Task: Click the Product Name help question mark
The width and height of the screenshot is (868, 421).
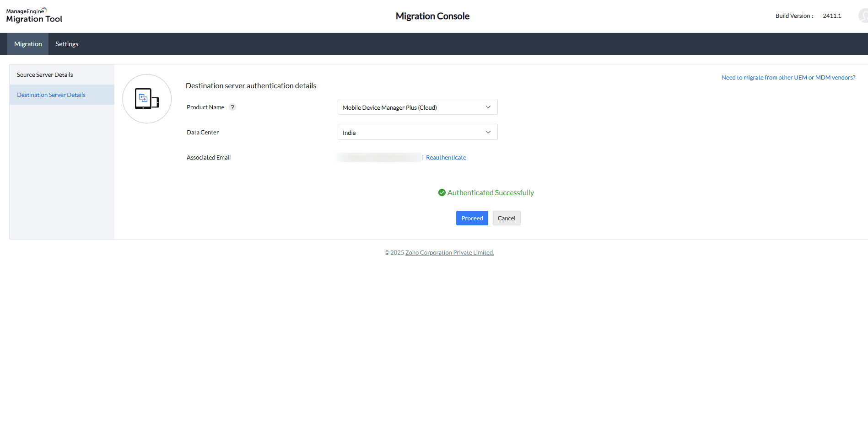Action: point(232,107)
